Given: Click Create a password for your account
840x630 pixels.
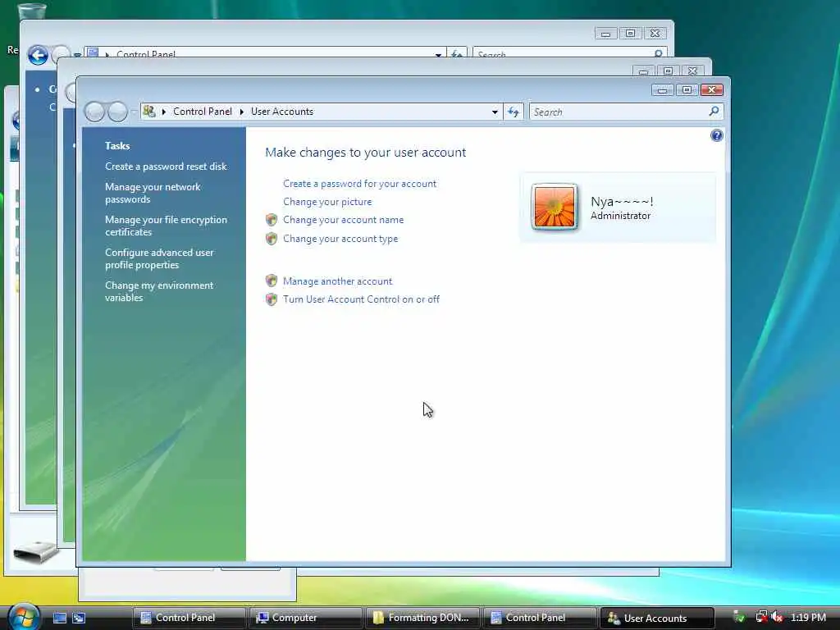Looking at the screenshot, I should click(x=359, y=184).
